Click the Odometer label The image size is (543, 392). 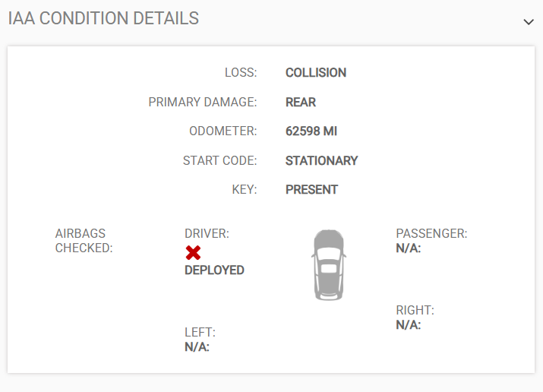pyautogui.click(x=223, y=131)
